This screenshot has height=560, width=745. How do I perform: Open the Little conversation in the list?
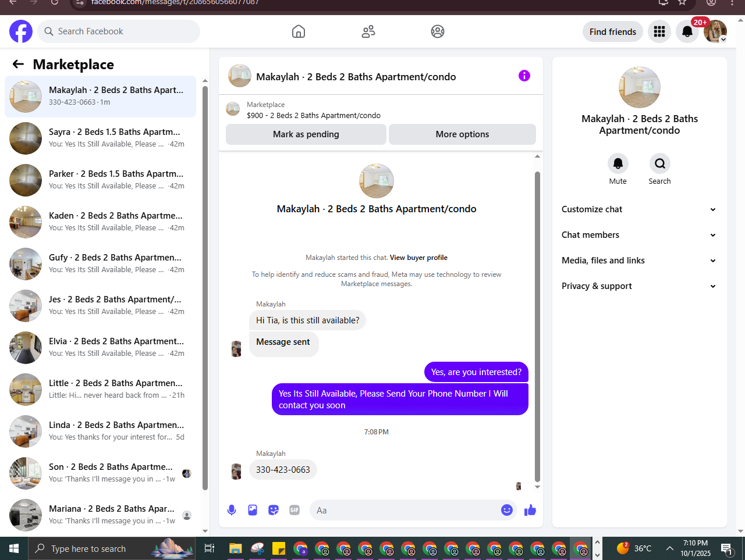(100, 390)
